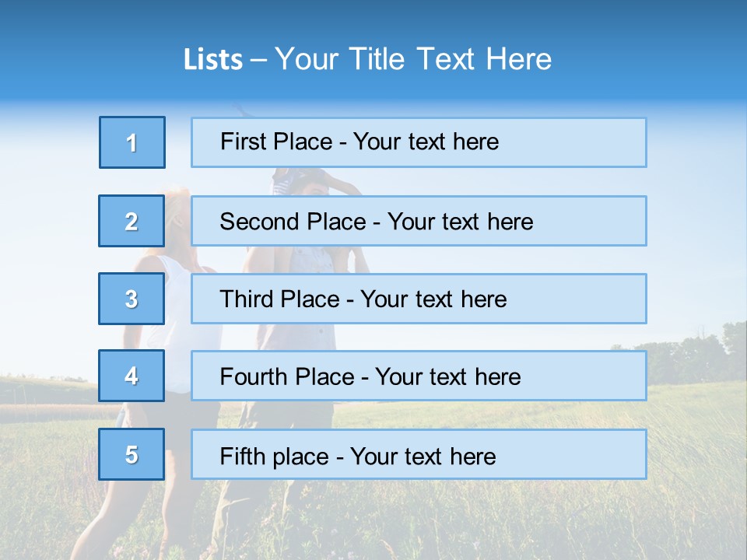Click the words Title Text Here in the heading

pos(451,59)
